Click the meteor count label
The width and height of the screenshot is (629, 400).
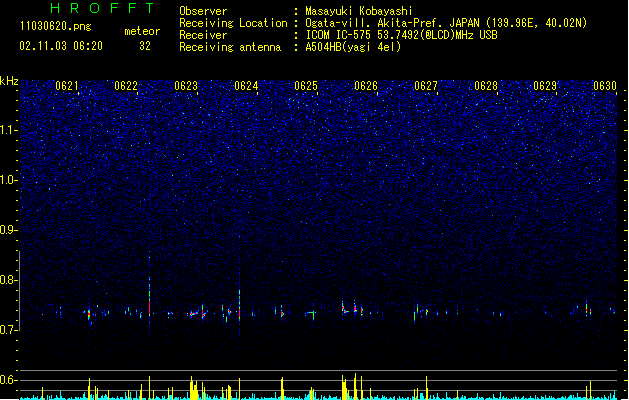142,31
